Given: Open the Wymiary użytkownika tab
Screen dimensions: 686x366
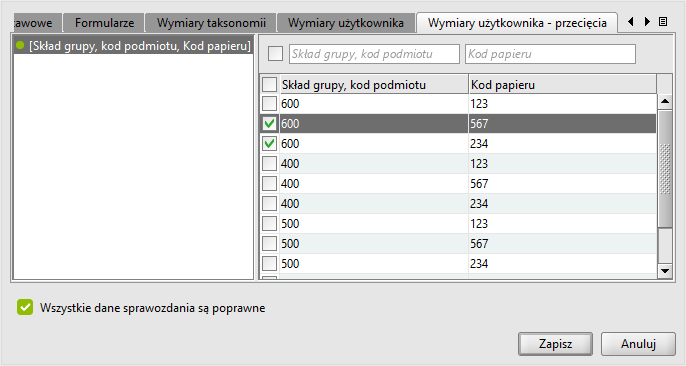Looking at the screenshot, I should (346, 23).
